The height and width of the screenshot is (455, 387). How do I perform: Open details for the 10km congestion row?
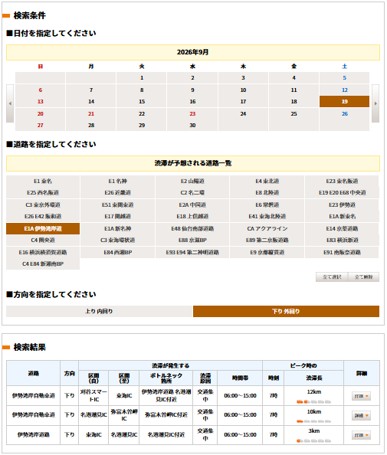point(361,416)
